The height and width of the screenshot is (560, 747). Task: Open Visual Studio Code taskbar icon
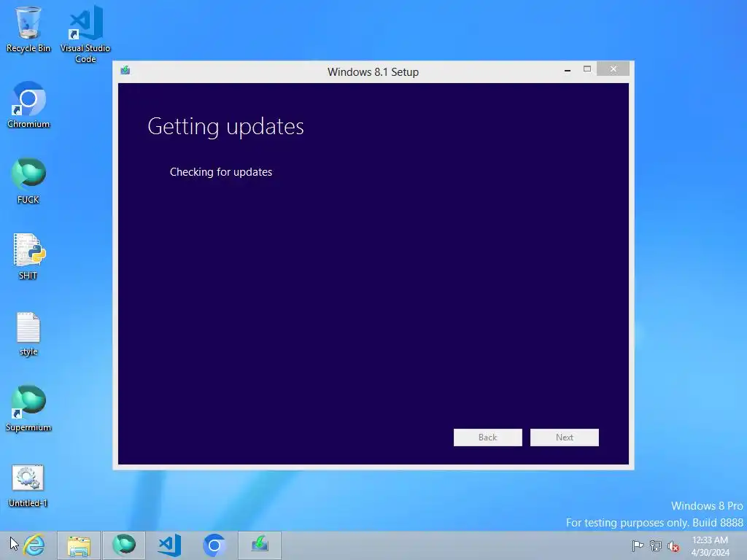pos(169,545)
